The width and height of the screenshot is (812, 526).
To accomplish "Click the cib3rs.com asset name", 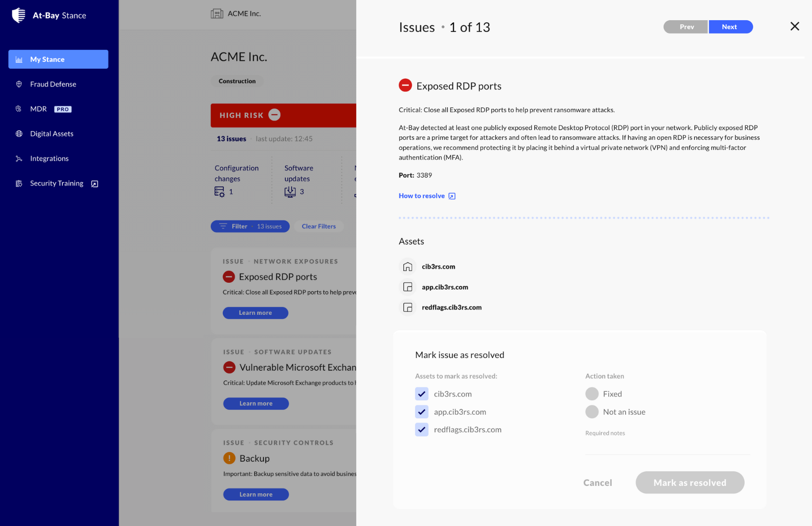I will coord(438,266).
